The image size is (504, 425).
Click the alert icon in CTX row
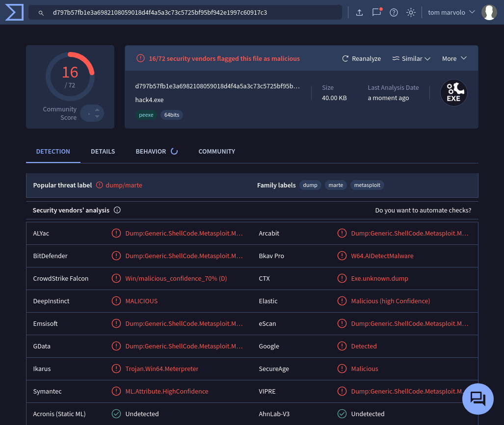342,278
